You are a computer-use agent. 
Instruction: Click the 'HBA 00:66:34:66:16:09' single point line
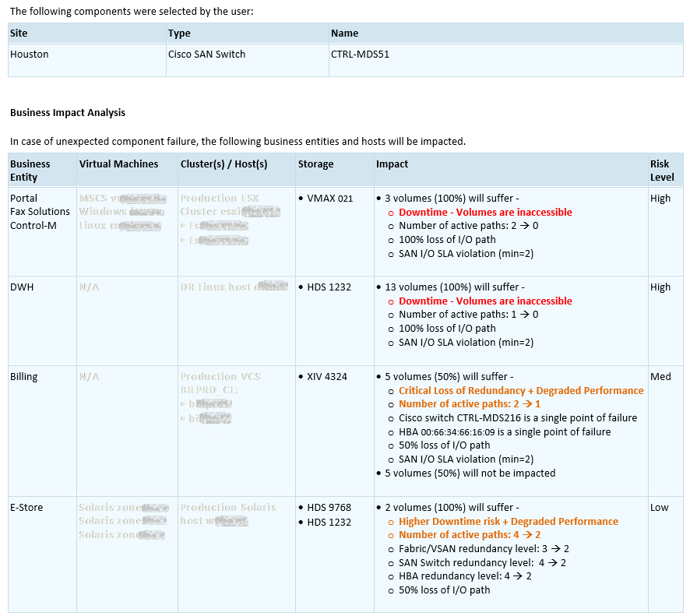click(505, 432)
